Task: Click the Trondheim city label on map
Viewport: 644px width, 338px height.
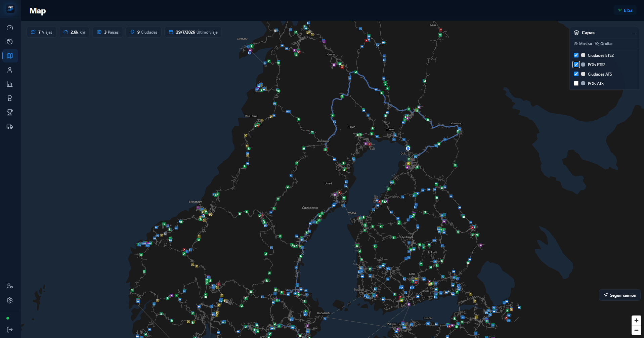Action: 196,202
